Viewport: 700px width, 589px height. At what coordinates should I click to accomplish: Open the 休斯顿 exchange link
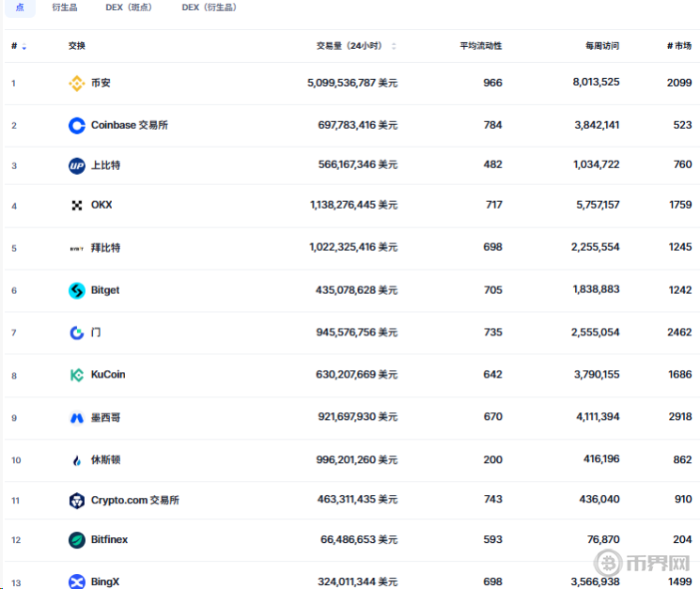pos(106,459)
